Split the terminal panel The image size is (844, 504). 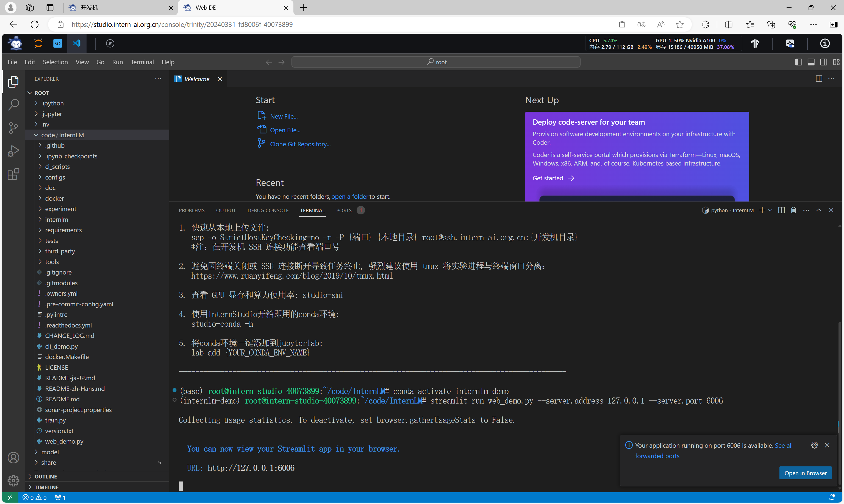click(x=781, y=210)
